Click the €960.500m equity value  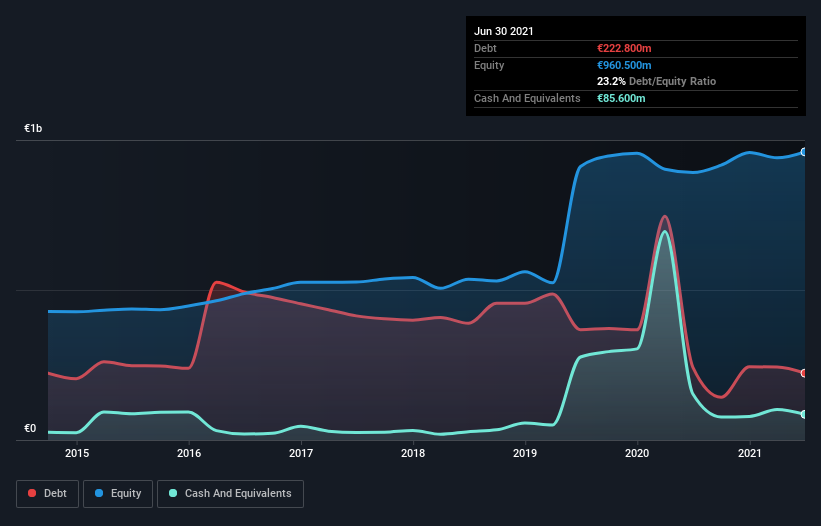pyautogui.click(x=624, y=65)
